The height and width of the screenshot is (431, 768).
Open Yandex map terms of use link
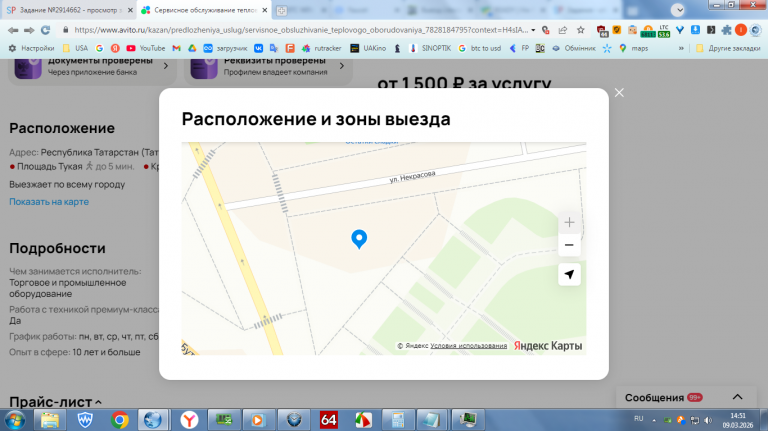coord(468,346)
